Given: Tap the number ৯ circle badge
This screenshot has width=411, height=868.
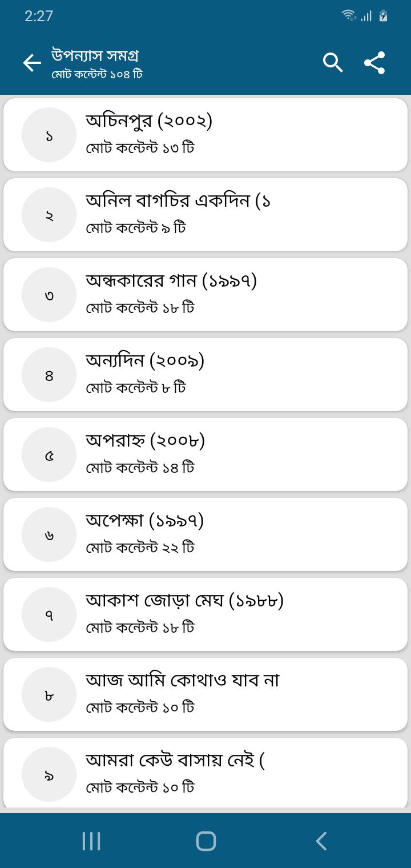Looking at the screenshot, I should tap(49, 774).
